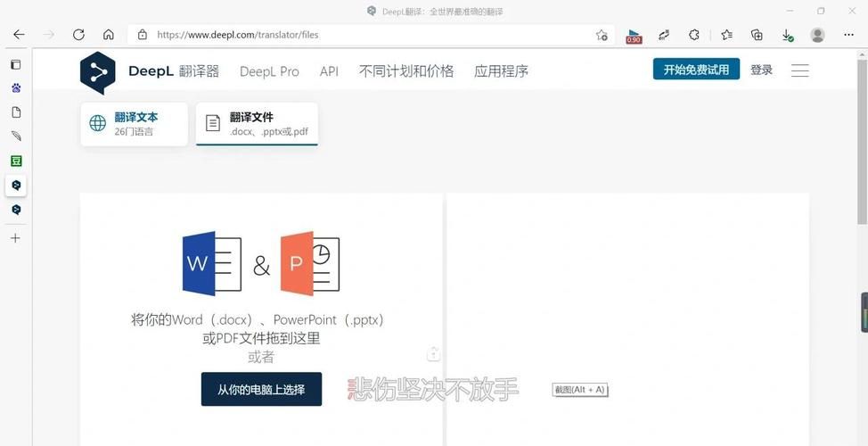Open the user profile avatar
The width and height of the screenshot is (868, 446).
tap(817, 35)
